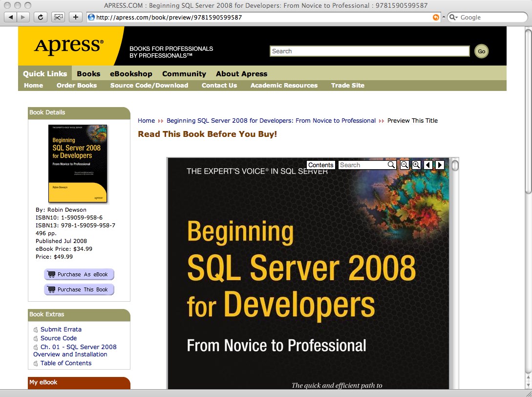This screenshot has width=532, height=397.
Task: Advance to the next preview page
Action: (x=440, y=165)
